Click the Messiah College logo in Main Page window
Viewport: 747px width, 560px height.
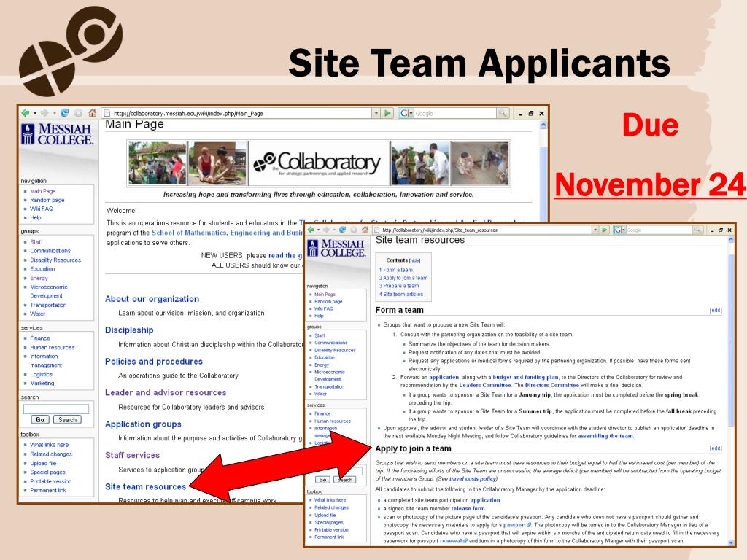click(x=57, y=134)
